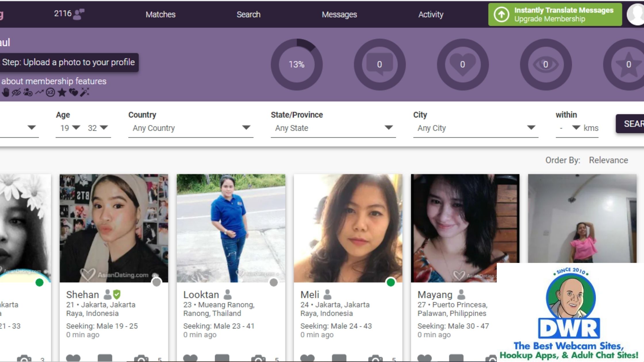Open the Matches menu item
Viewport: 644px width, 362px height.
(x=160, y=14)
